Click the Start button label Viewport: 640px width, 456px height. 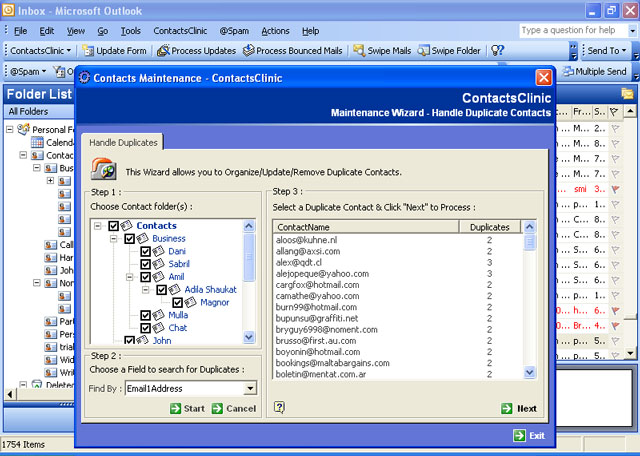pos(194,408)
